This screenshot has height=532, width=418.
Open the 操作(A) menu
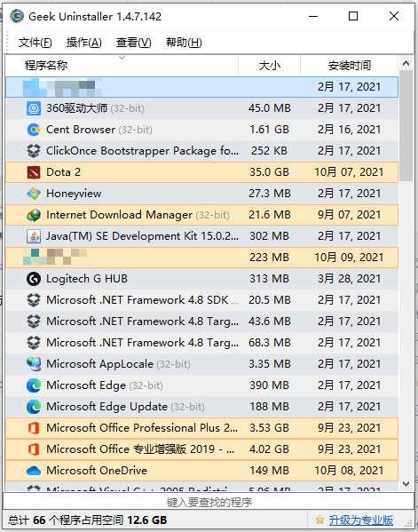(x=84, y=43)
